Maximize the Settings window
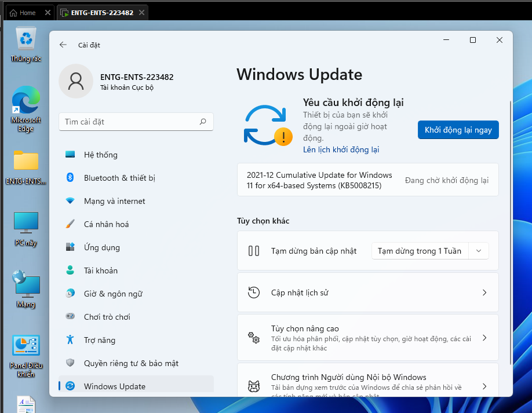 point(473,40)
